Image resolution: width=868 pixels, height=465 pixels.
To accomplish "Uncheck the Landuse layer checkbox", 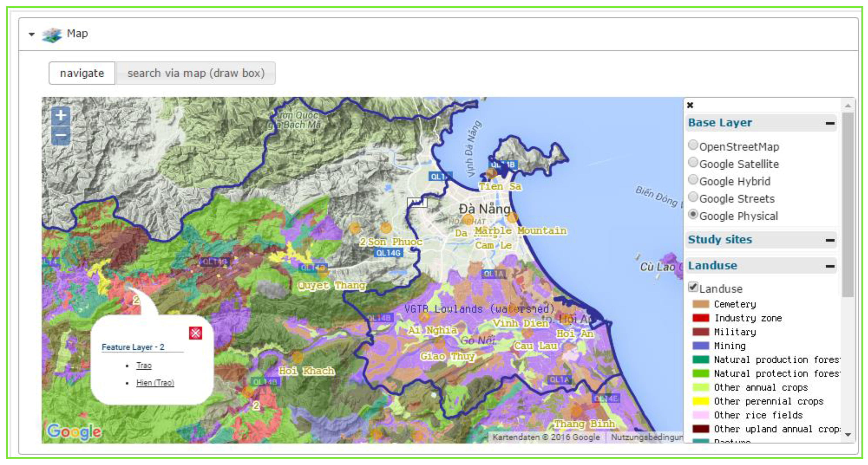I will click(693, 287).
